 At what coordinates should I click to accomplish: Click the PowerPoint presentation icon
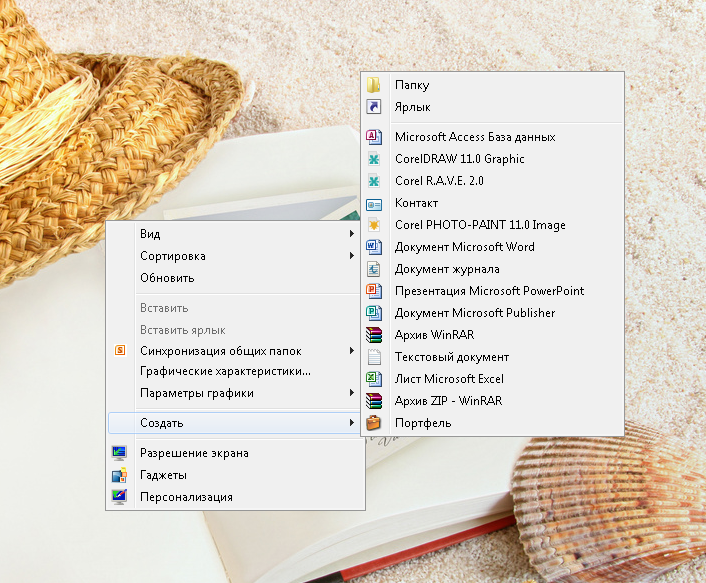point(374,291)
